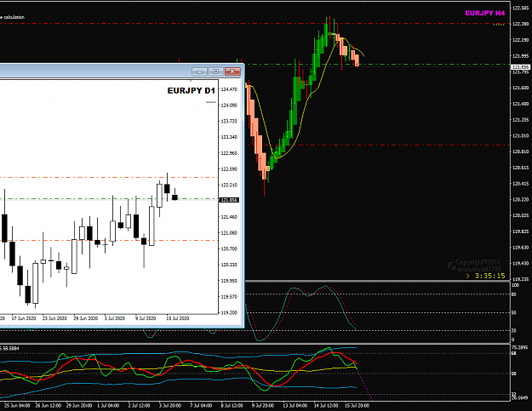Click the 29 Jun 2020 date label
Screen dimensions: 532x411
pyautogui.click(x=85, y=318)
